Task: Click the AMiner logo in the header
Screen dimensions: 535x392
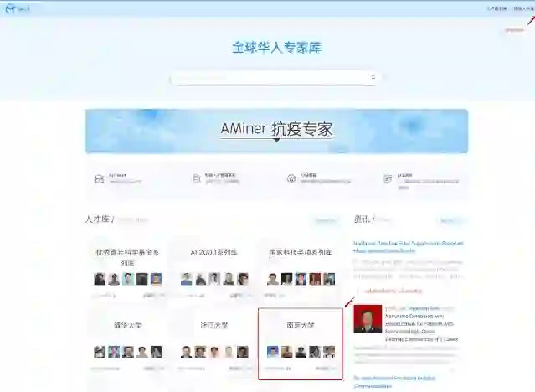Action: point(17,8)
